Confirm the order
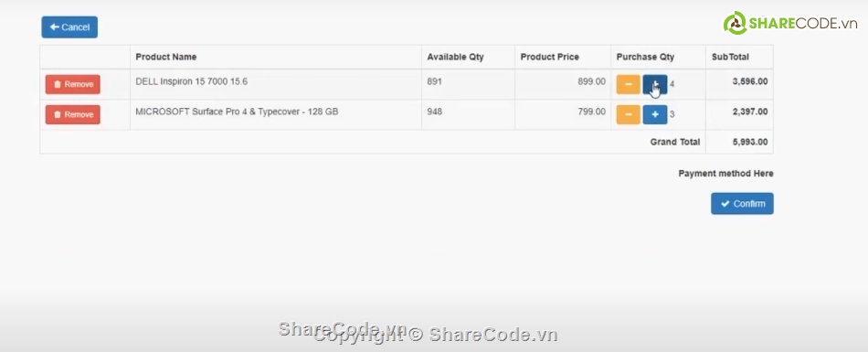This screenshot has width=868, height=352. point(742,204)
